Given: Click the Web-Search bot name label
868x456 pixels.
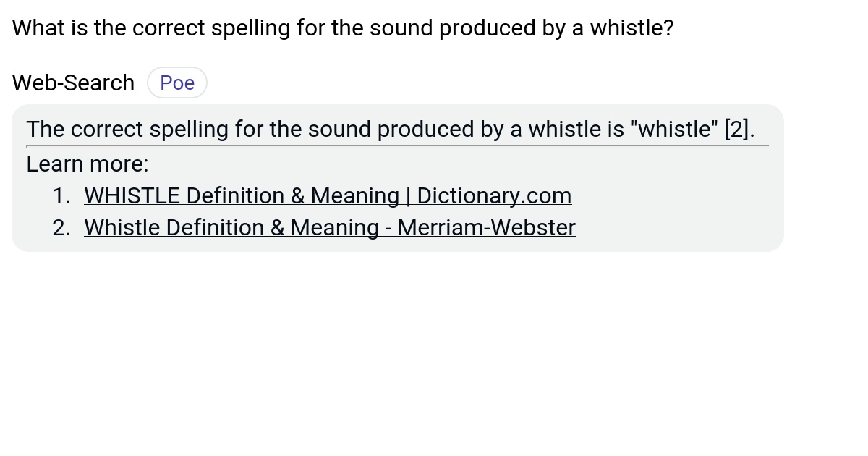Looking at the screenshot, I should pyautogui.click(x=72, y=82).
